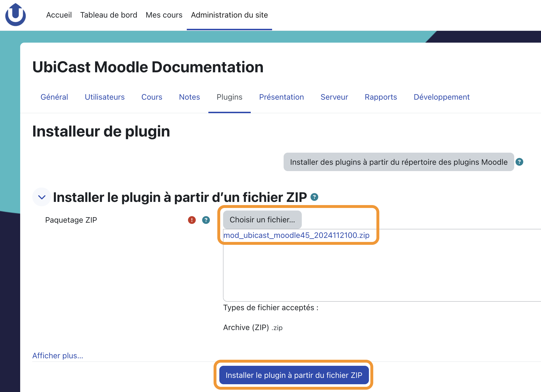Screen dimensions: 541x392
Task: Click the Installeur de plugin heading
Action: coord(101,131)
